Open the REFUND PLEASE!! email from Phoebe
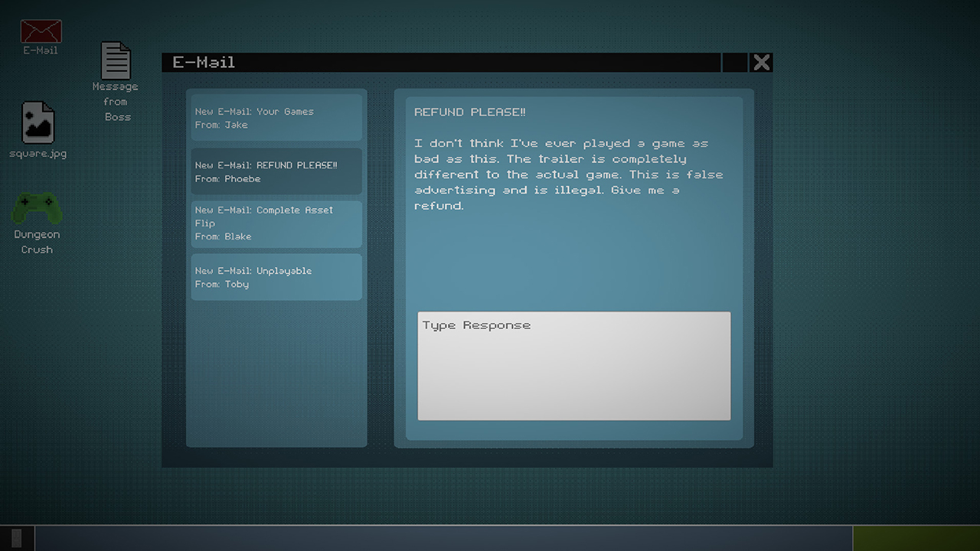 pos(276,171)
